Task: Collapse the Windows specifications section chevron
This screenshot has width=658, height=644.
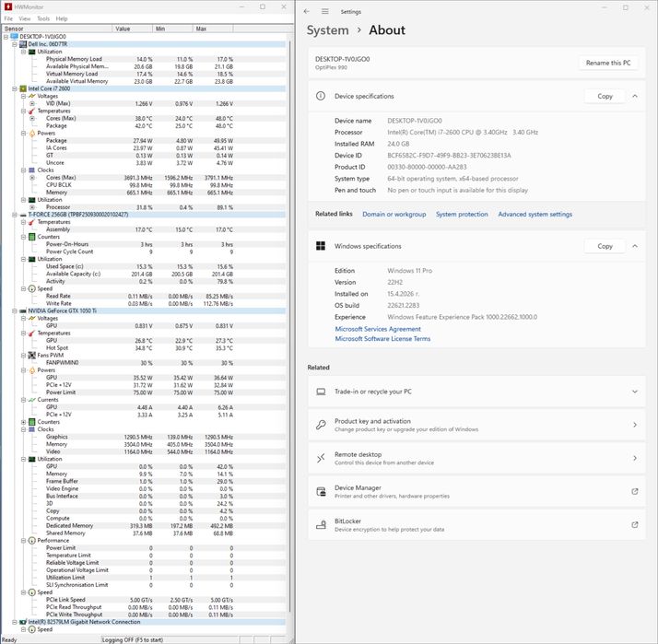Action: point(634,246)
